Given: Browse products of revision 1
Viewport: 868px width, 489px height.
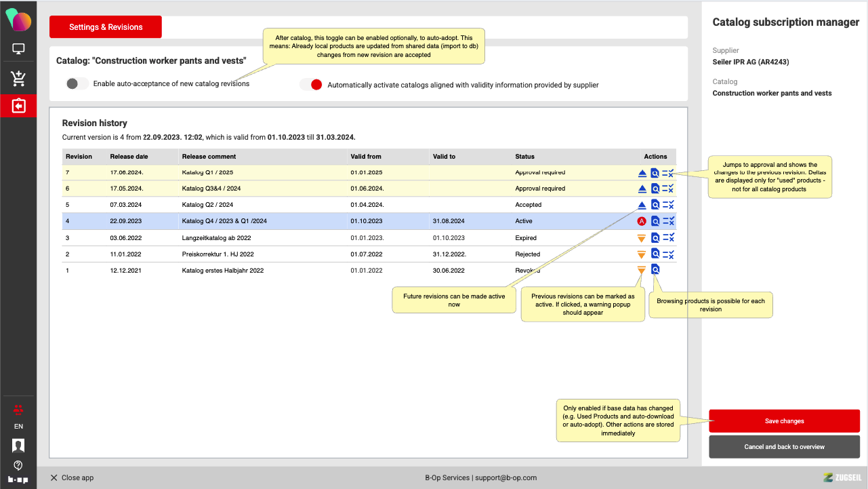Looking at the screenshot, I should [655, 270].
